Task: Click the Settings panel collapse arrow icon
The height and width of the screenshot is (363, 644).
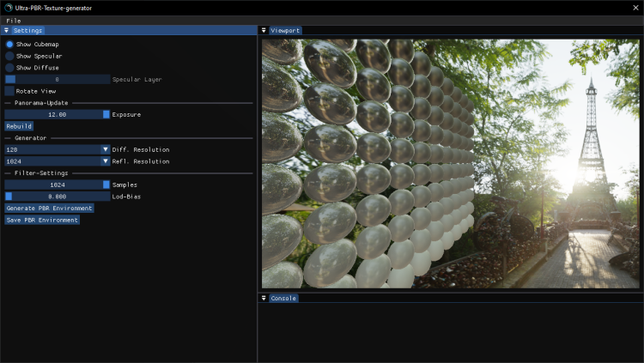Action: click(7, 30)
